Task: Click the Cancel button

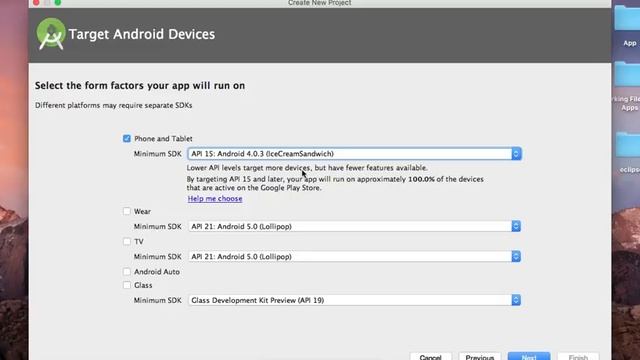Action: 431,356
